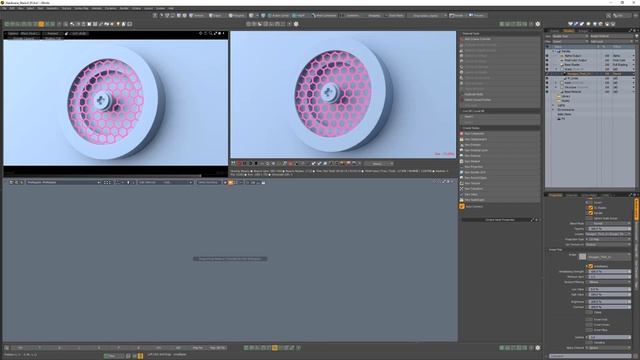Viewport: 640px width, 360px height.
Task: Select the Properties tab
Action: point(555,195)
